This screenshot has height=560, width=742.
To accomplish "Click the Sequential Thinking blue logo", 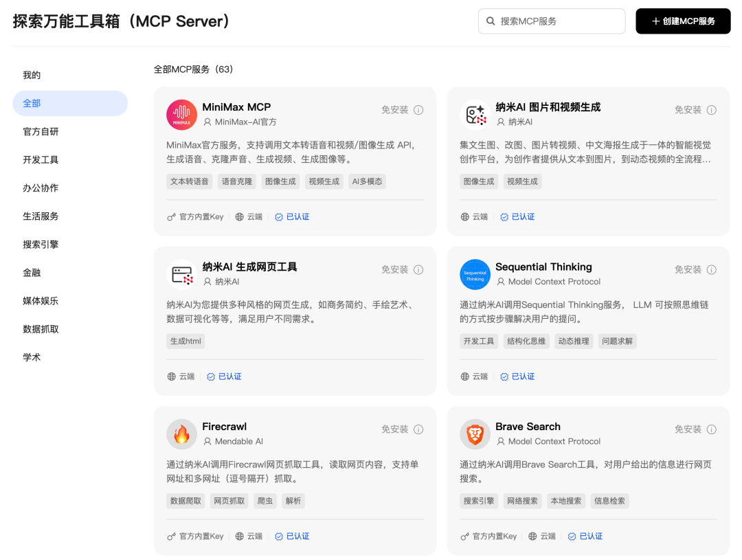I will click(475, 274).
